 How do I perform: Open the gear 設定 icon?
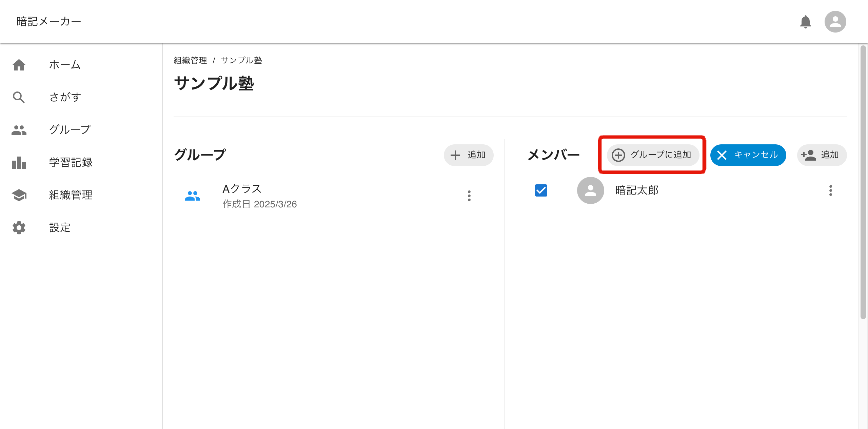point(19,227)
